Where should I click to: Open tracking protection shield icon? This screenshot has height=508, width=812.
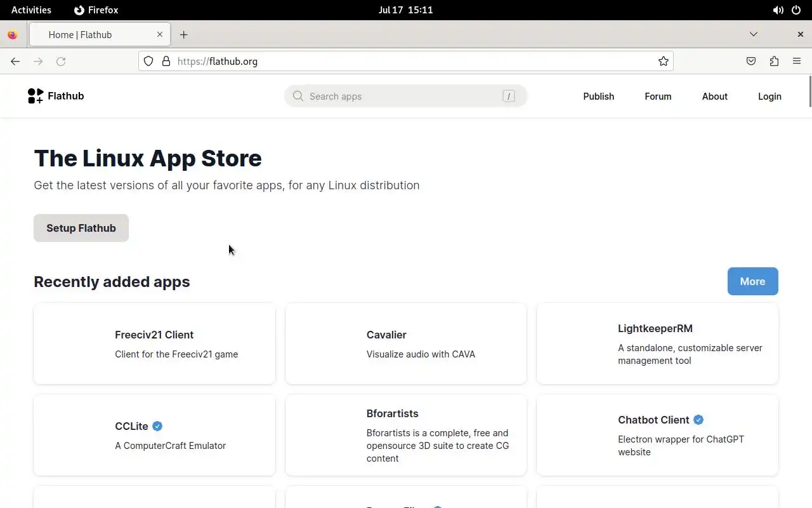tap(148, 61)
